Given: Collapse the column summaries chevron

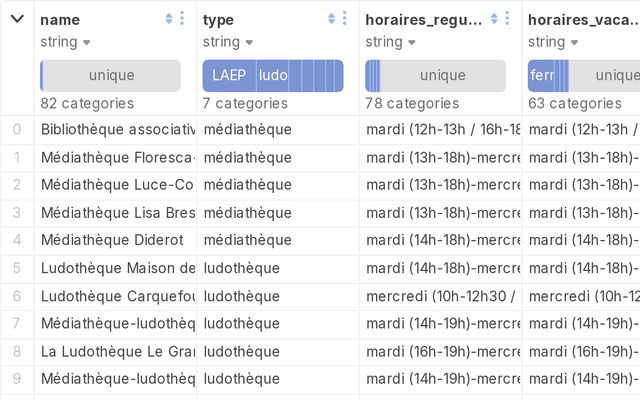Looking at the screenshot, I should click(x=17, y=19).
